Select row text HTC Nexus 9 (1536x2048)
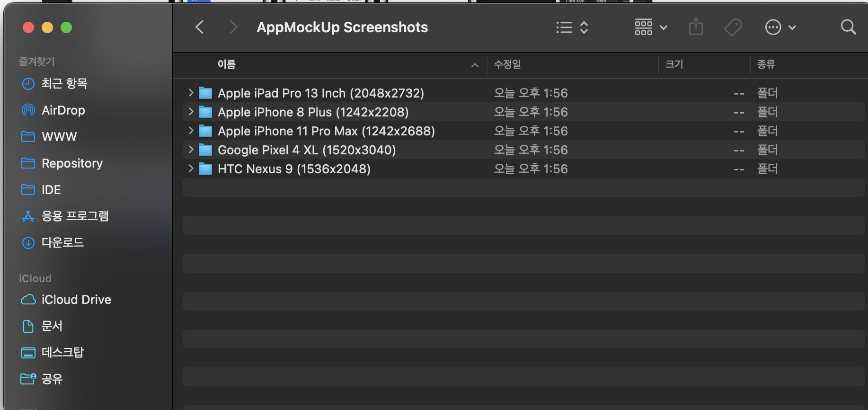868x410 pixels. pos(294,169)
